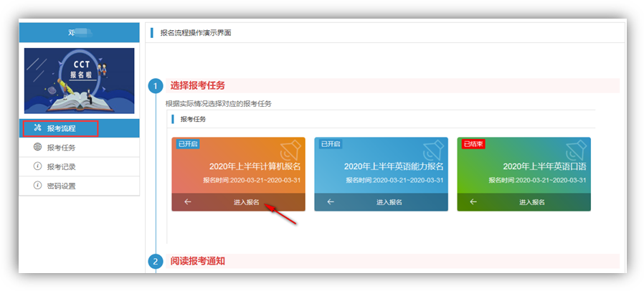Open the 密码设置 sidebar menu item
This screenshot has width=644, height=291.
coord(61,186)
